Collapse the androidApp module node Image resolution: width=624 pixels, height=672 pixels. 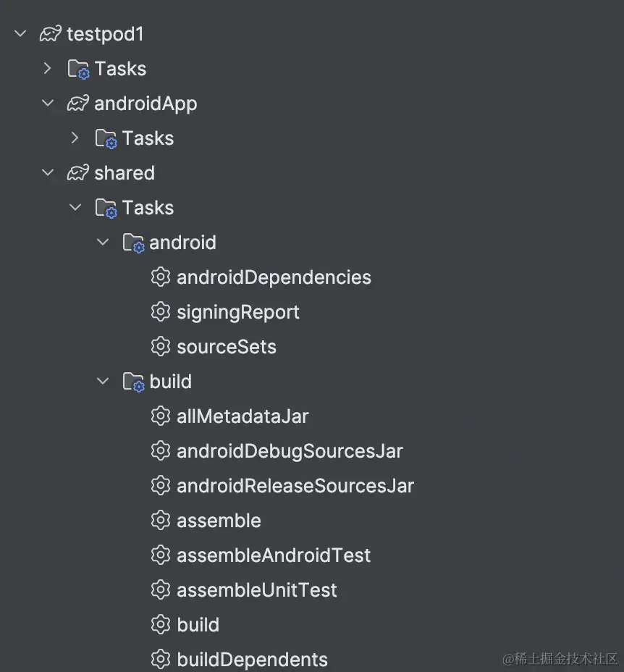click(48, 104)
